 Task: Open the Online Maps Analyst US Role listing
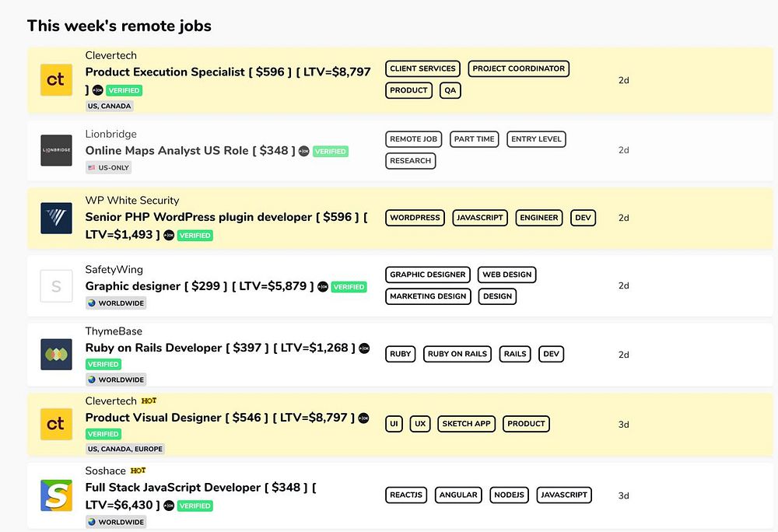pyautogui.click(x=190, y=151)
